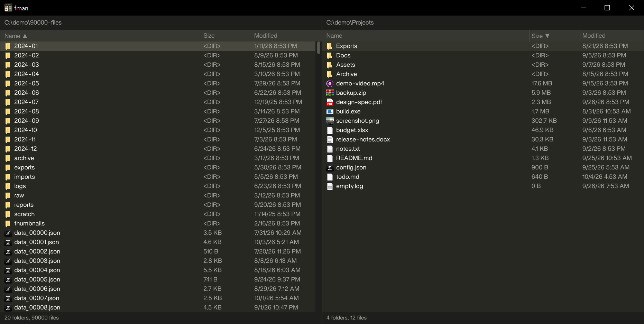Click the 17.6 MB size cell
The width and height of the screenshot is (644, 324).
tap(542, 83)
